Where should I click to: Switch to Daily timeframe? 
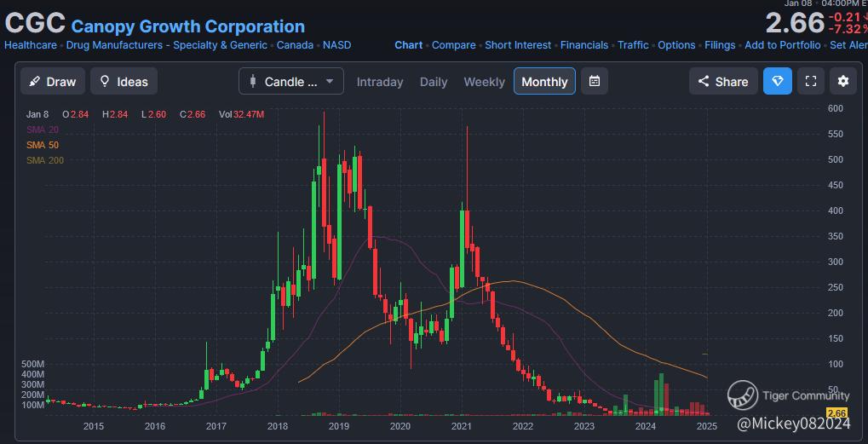(x=434, y=82)
